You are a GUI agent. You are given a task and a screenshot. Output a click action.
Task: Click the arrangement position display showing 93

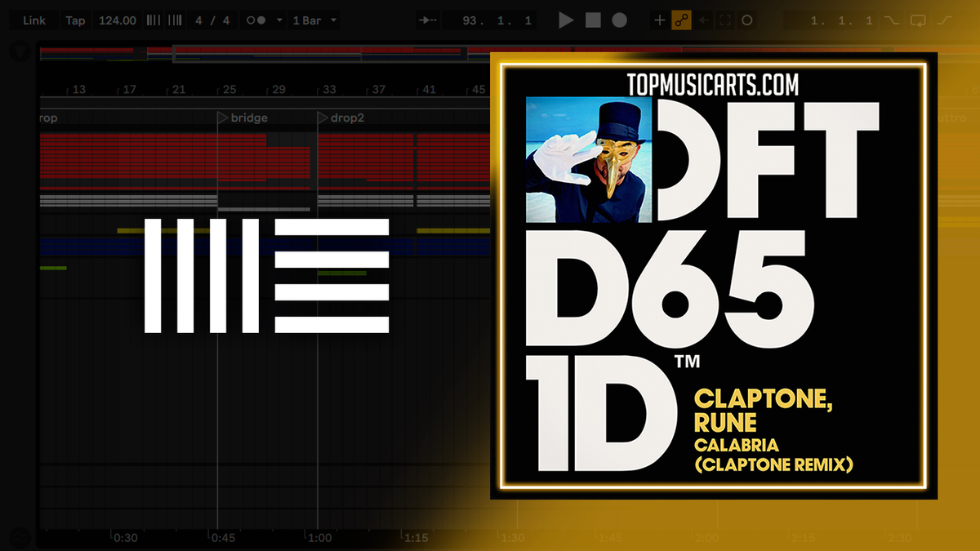point(491,20)
